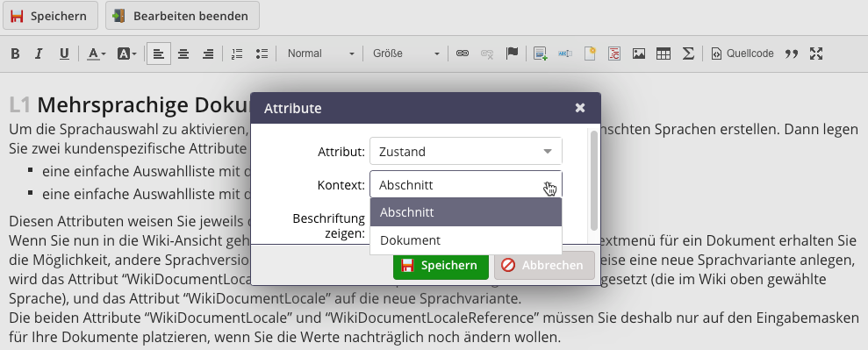The width and height of the screenshot is (868, 350).
Task: Insert an image via toolbar icon
Action: click(x=639, y=54)
